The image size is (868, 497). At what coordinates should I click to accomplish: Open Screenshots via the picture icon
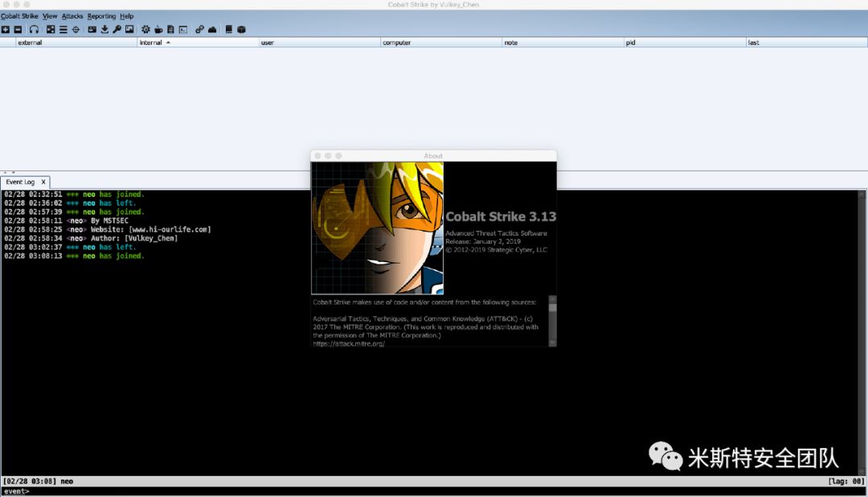tap(129, 30)
